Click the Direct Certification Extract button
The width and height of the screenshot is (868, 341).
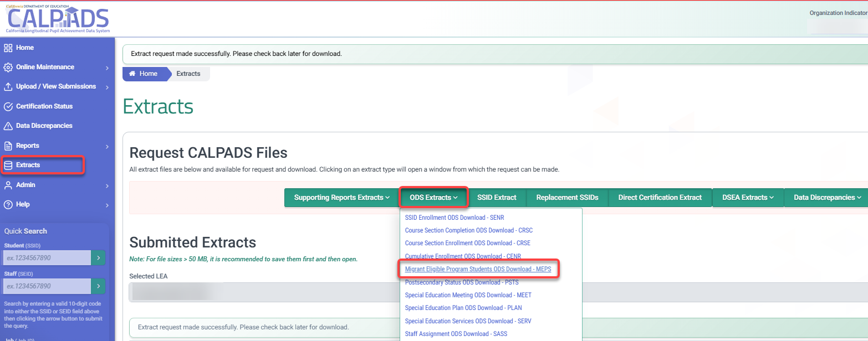pos(660,198)
